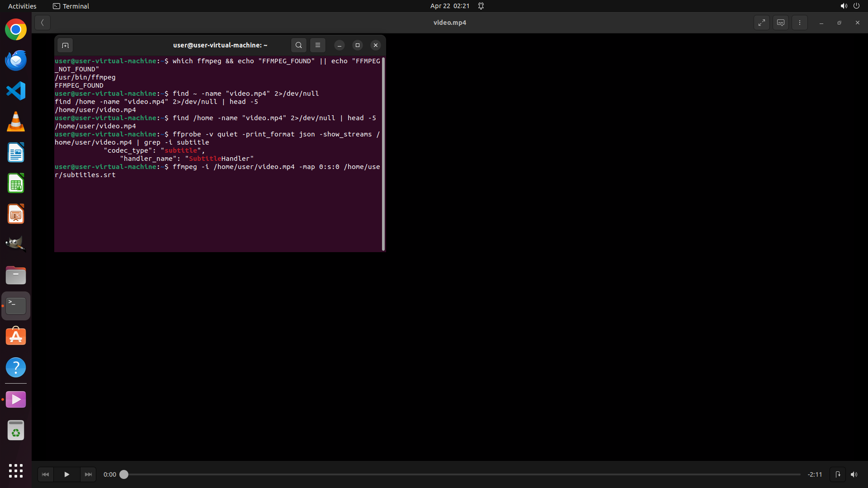Toggle the video player volume icon
This screenshot has width=868, height=488.
click(x=854, y=474)
